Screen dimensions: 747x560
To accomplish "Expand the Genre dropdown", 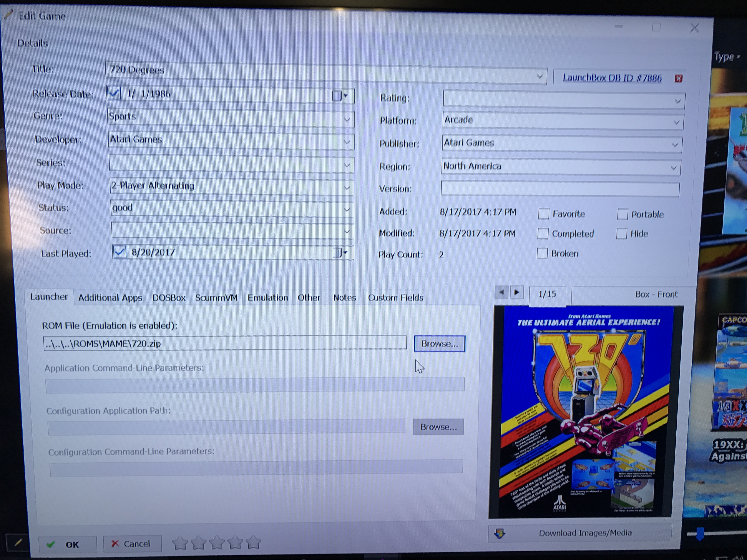I will tap(347, 119).
